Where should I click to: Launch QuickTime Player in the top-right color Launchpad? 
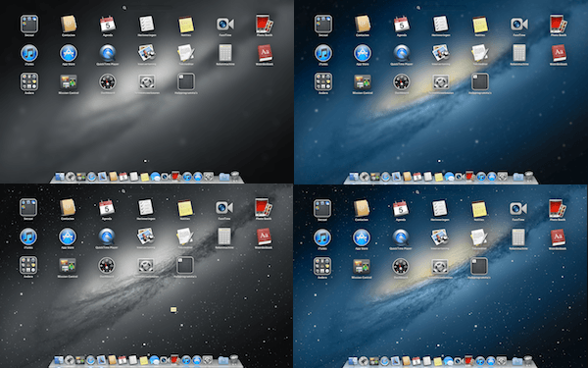point(402,53)
